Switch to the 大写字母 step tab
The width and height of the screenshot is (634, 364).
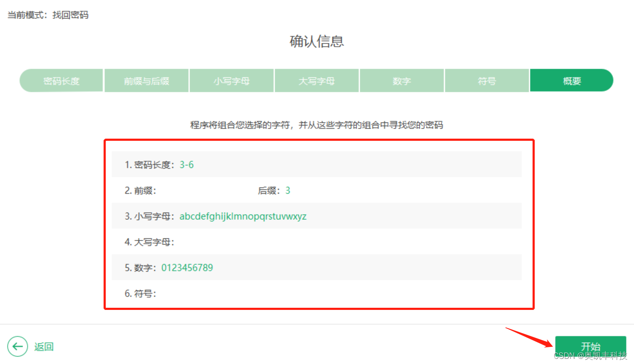pyautogui.click(x=316, y=80)
